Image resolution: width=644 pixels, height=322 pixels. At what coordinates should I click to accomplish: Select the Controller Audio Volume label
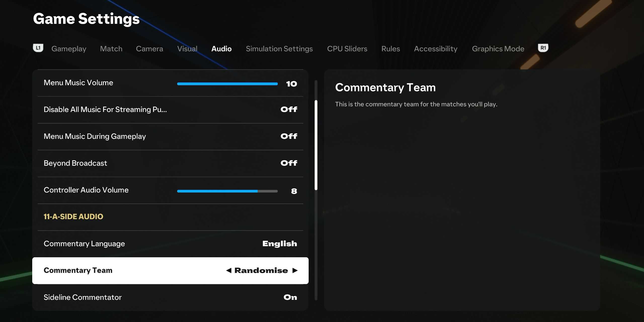(x=86, y=190)
